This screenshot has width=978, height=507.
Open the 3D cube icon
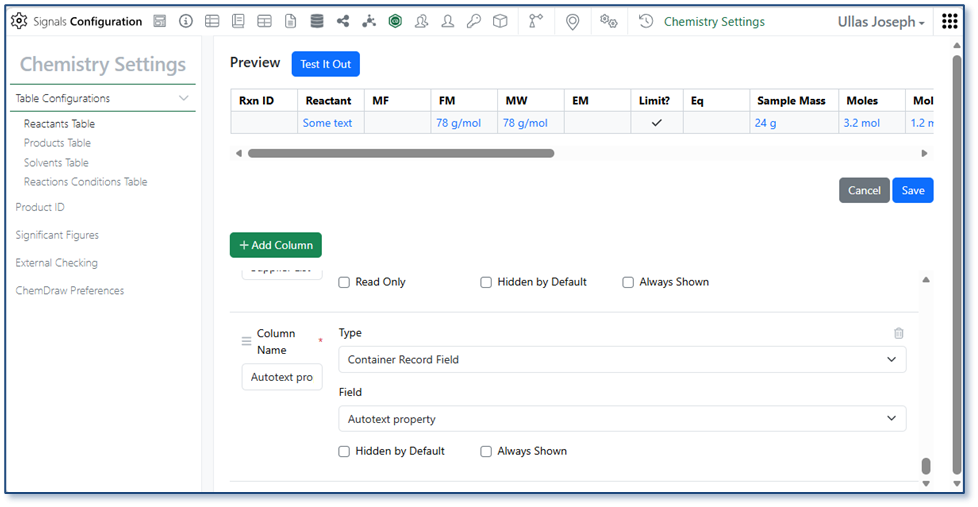pyautogui.click(x=500, y=21)
